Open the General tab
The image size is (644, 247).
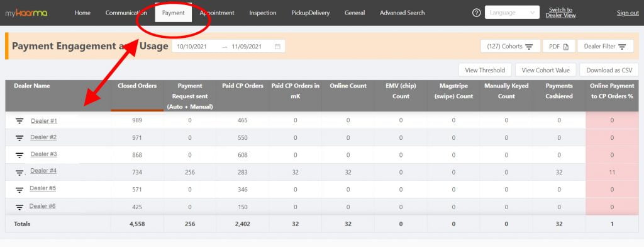355,13
